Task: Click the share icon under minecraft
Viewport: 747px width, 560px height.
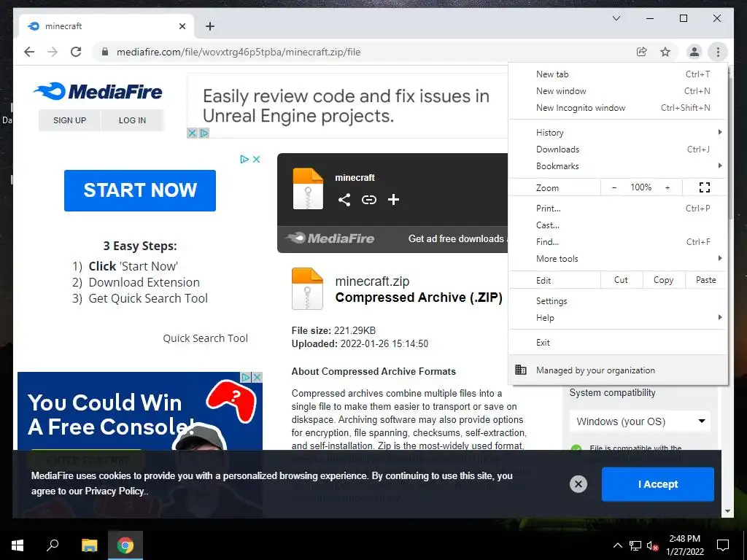Action: [x=344, y=200]
